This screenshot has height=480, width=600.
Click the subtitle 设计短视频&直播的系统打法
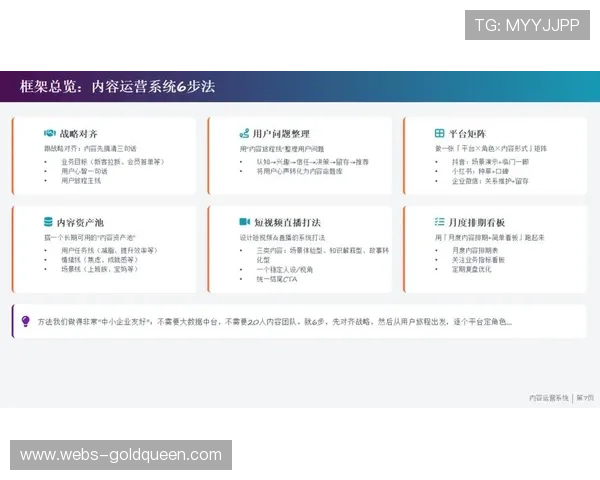(x=282, y=238)
